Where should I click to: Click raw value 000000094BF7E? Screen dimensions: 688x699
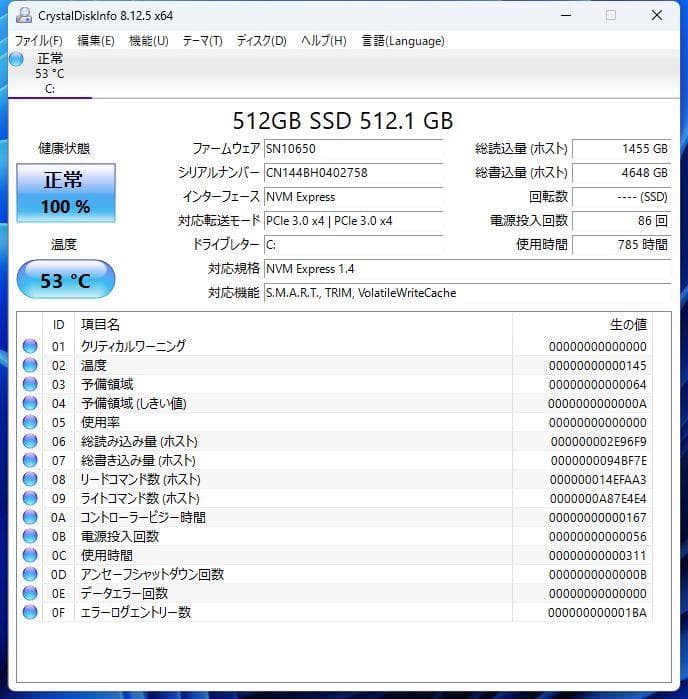coord(599,461)
